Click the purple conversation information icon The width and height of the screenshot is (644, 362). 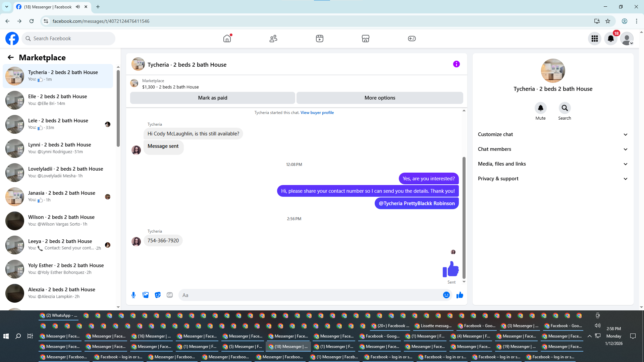[x=456, y=64]
